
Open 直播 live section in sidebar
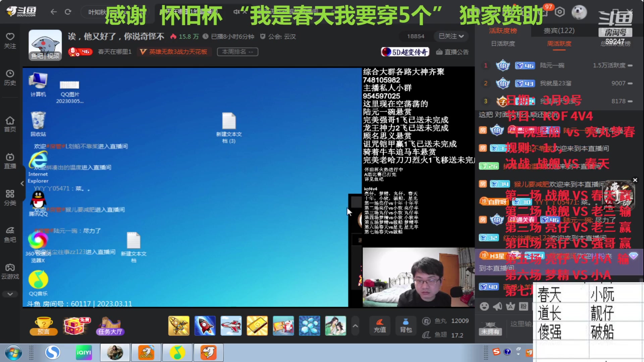coord(10,161)
